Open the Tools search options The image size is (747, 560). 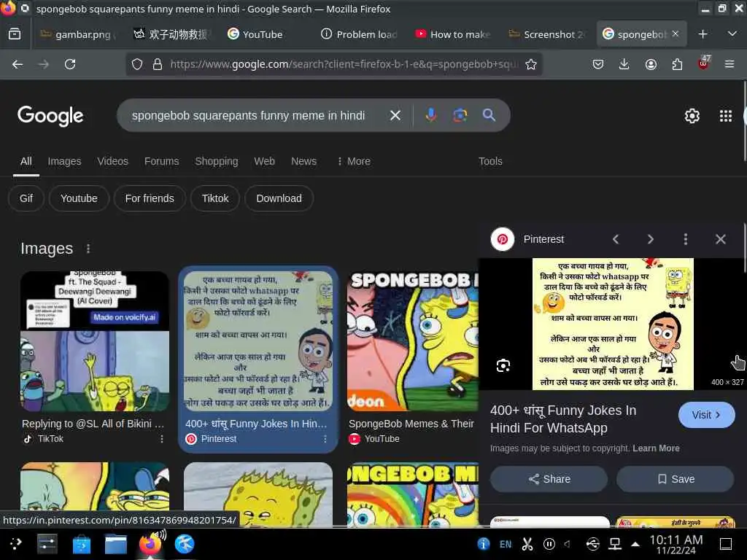pyautogui.click(x=490, y=161)
